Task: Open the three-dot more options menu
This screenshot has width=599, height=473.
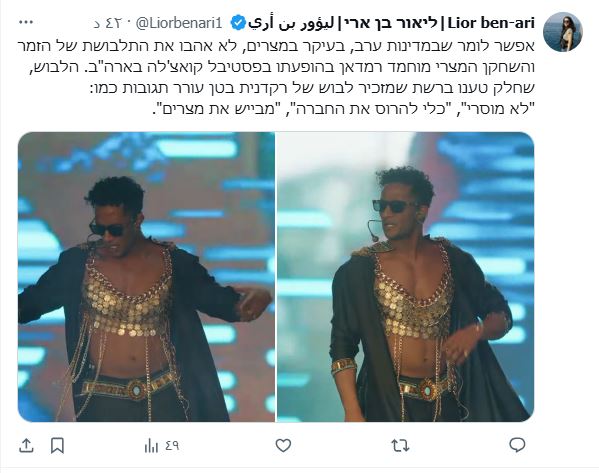Action: pos(26,23)
